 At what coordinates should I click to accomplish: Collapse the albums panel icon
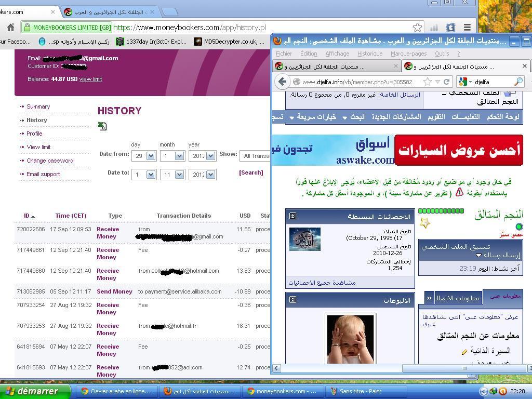293,300
